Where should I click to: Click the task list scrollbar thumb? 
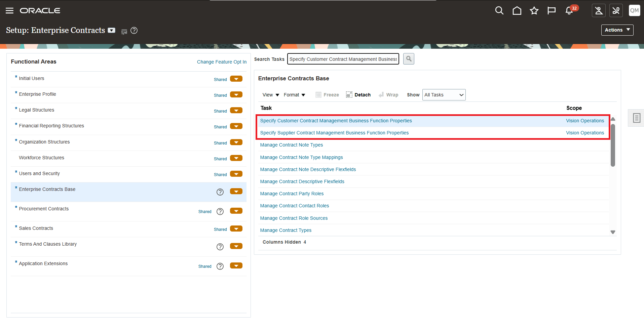(613, 145)
